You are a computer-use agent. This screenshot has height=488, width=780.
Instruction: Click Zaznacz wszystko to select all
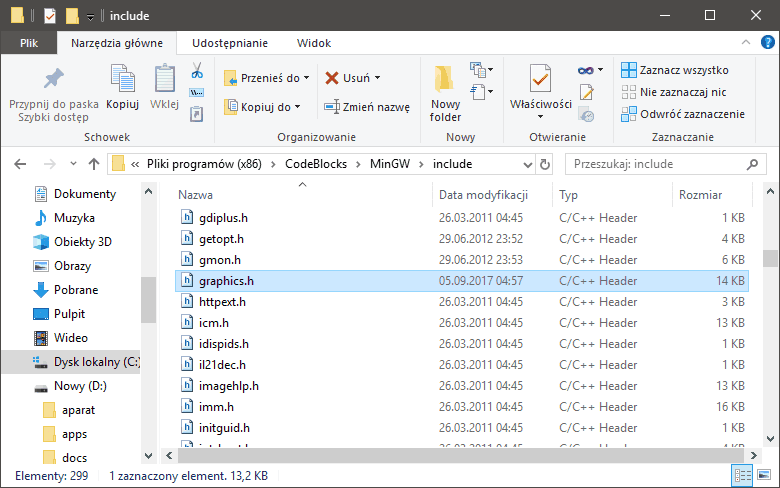click(675, 70)
